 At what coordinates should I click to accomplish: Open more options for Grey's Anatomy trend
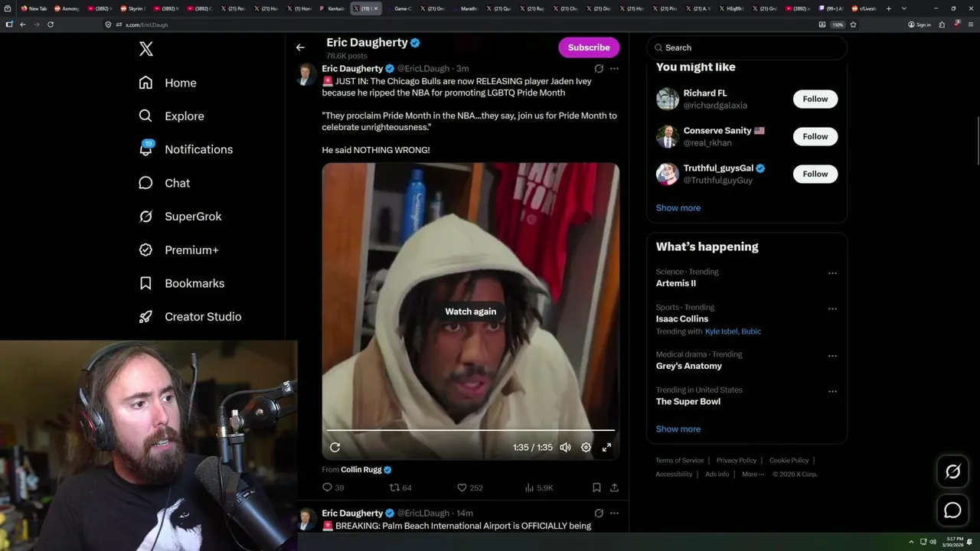[832, 356]
